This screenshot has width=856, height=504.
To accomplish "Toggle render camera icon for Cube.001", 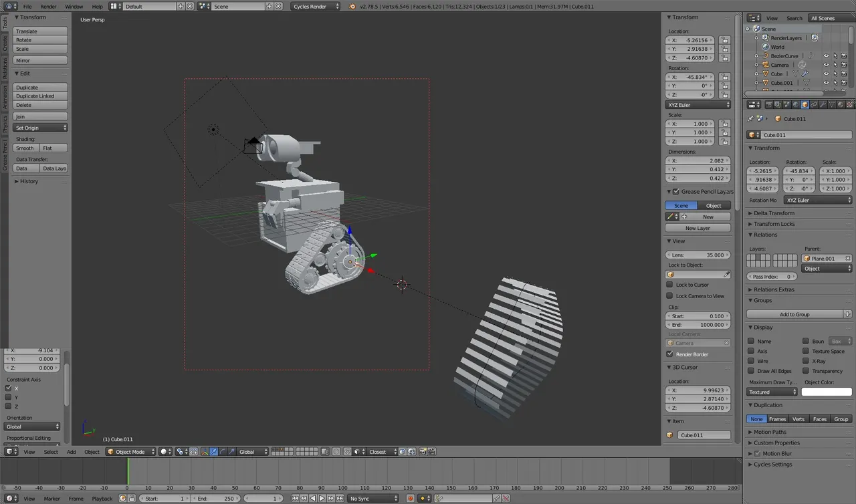I will coord(844,83).
